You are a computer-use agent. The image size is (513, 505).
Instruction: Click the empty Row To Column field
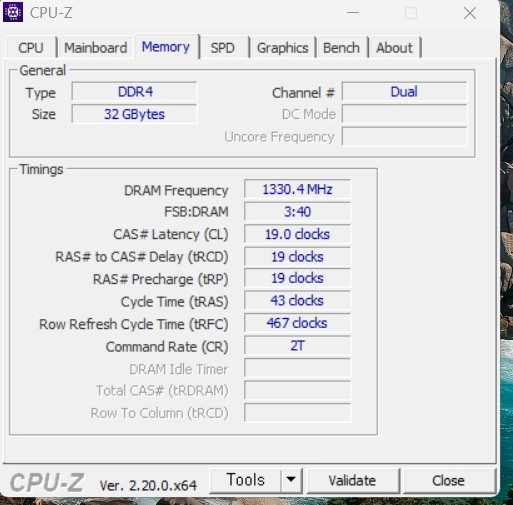297,413
